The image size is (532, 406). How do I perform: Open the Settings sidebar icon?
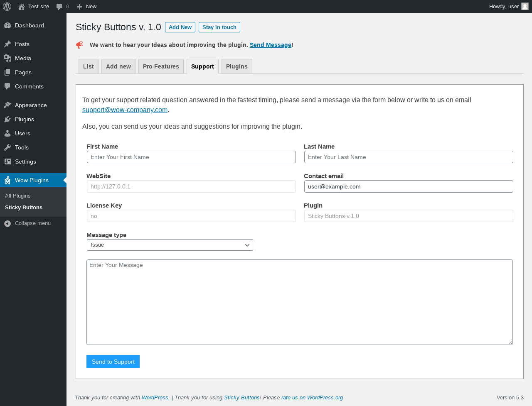click(x=7, y=161)
